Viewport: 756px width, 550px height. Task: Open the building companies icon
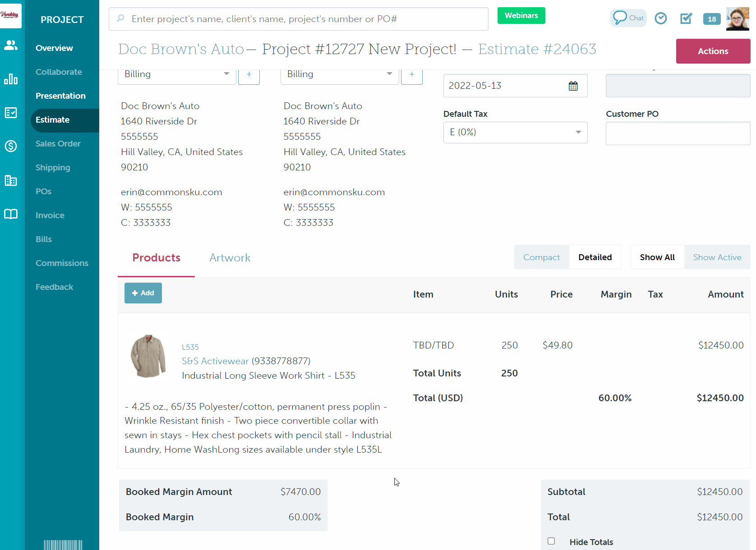[x=11, y=180]
